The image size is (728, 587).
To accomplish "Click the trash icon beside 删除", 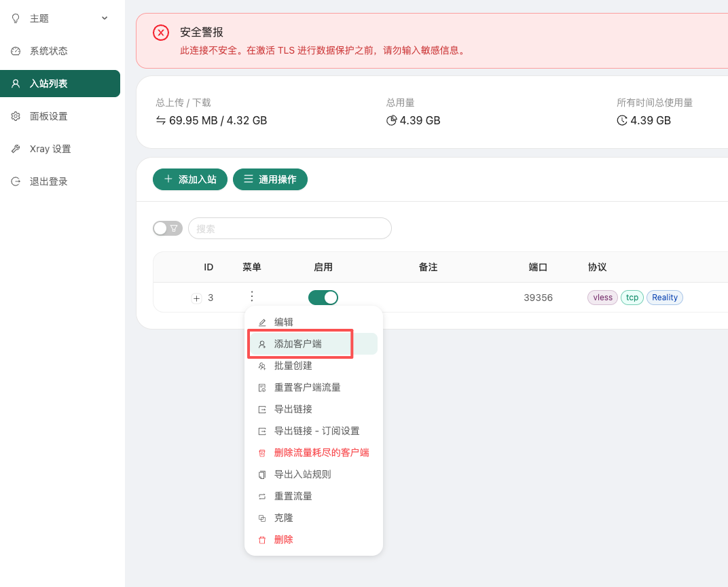I will pos(262,540).
